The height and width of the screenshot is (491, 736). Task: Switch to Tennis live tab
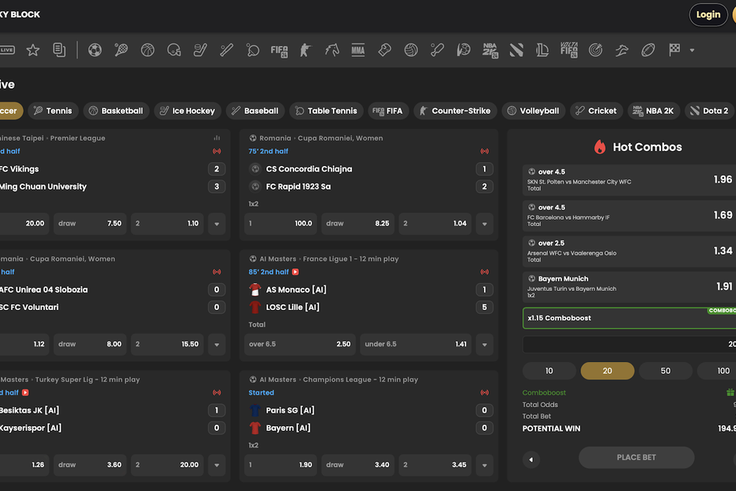[53, 111]
